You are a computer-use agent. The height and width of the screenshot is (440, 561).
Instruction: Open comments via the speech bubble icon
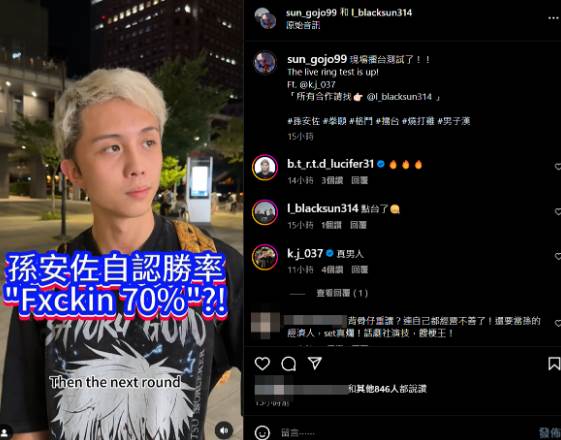coord(288,364)
